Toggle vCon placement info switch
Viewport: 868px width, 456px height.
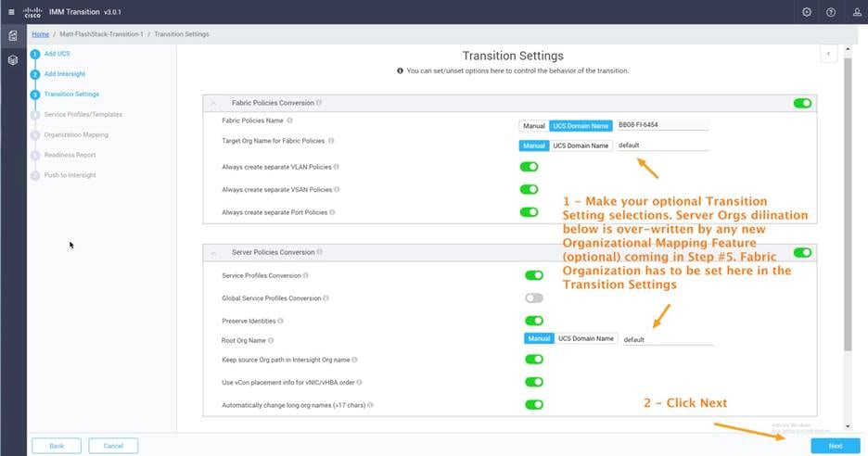(533, 382)
